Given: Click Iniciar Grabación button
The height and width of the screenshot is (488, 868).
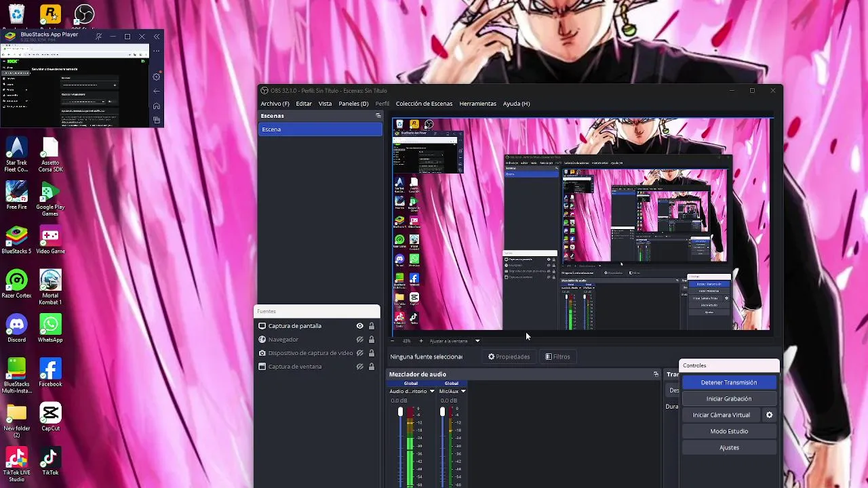Looking at the screenshot, I should tap(729, 399).
